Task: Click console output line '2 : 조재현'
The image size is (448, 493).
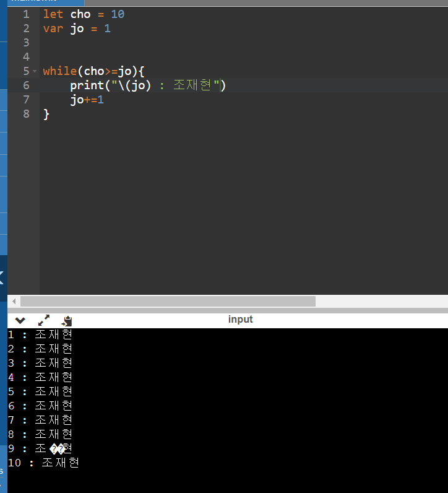Action: (x=40, y=349)
